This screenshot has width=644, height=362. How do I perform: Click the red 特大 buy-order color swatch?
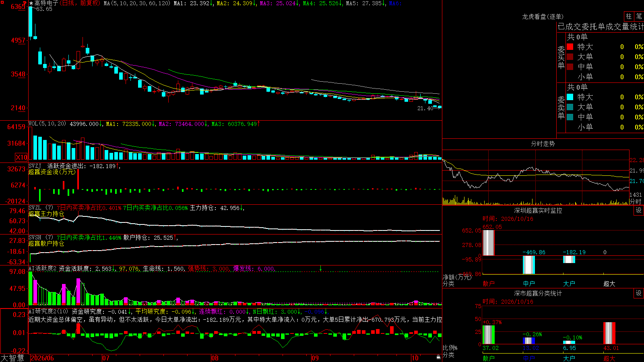coord(570,47)
